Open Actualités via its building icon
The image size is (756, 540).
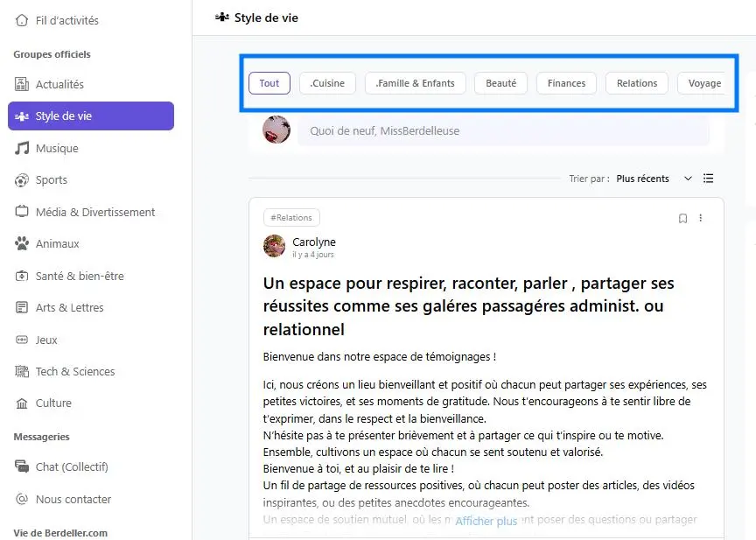[22, 84]
